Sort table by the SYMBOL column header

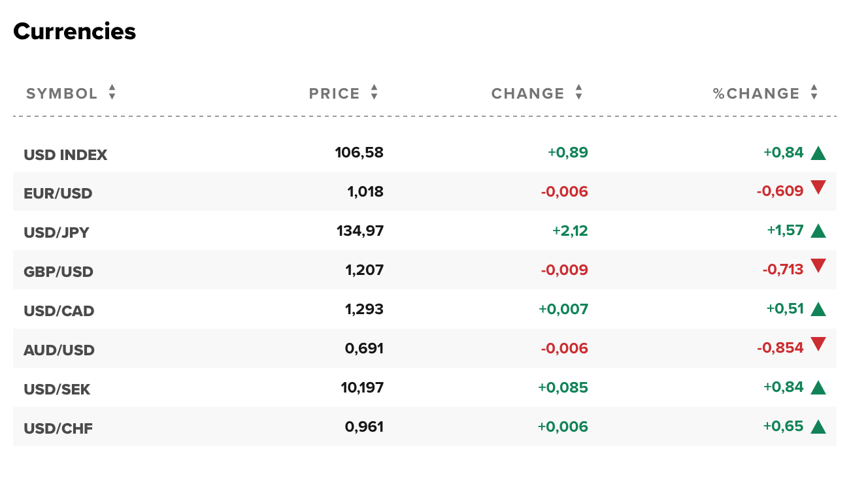61,94
